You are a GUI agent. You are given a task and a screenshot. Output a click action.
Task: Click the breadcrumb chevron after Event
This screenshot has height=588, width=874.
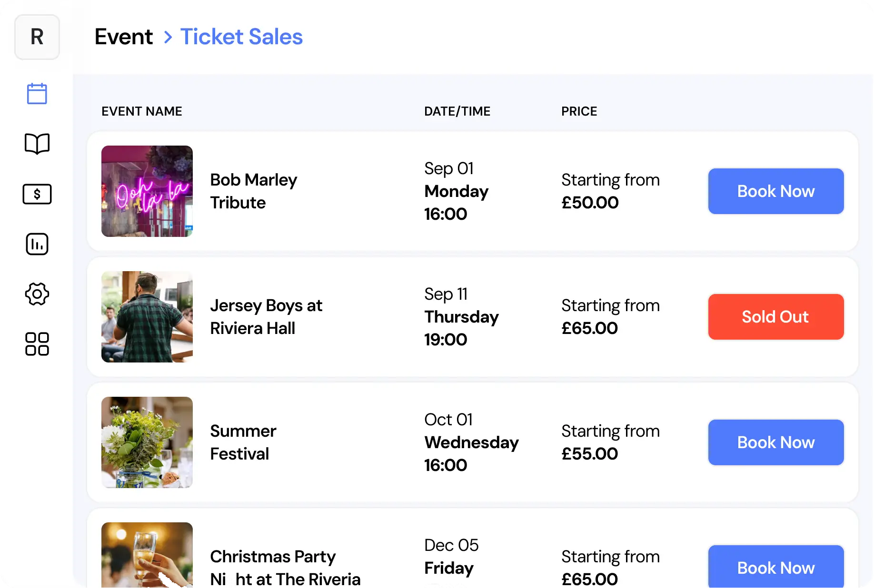[x=168, y=37]
